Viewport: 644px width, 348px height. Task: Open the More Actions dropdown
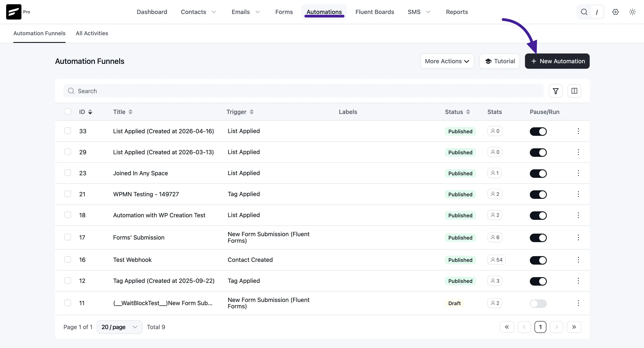click(447, 61)
